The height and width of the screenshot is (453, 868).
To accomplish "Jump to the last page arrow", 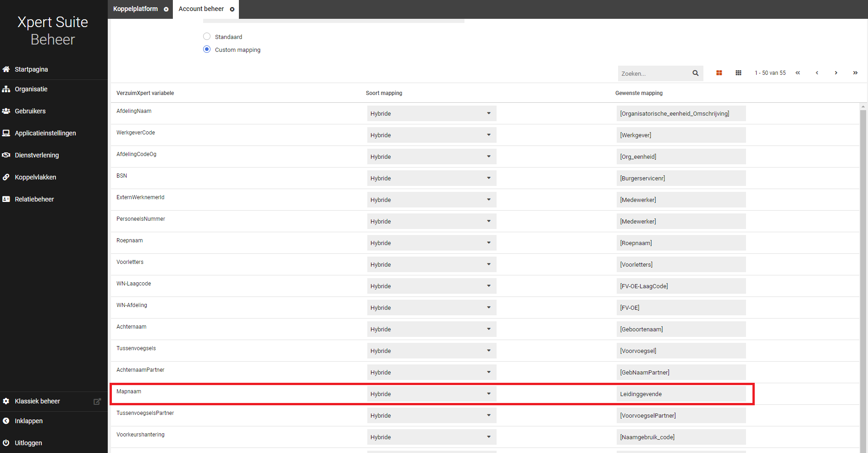I will pyautogui.click(x=855, y=73).
